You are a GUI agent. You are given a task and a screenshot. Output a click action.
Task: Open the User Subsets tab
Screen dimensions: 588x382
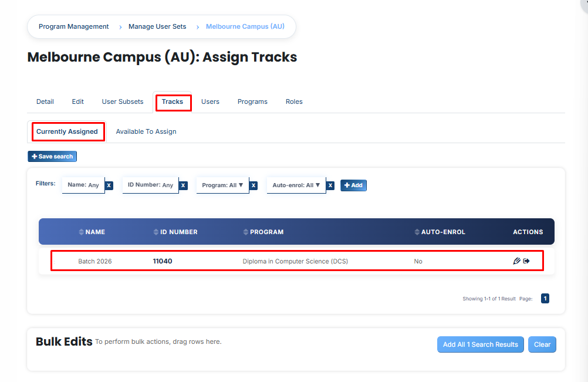point(123,102)
